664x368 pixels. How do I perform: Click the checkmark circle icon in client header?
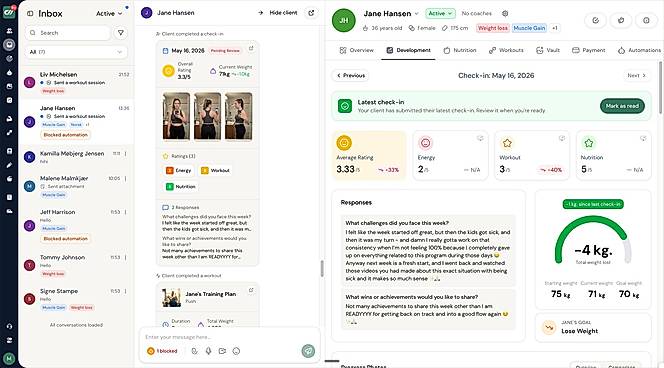[x=595, y=20]
